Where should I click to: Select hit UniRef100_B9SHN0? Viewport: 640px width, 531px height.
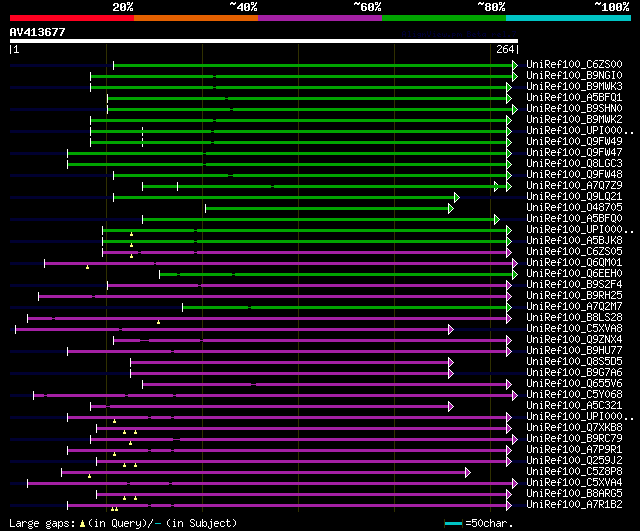574,109
